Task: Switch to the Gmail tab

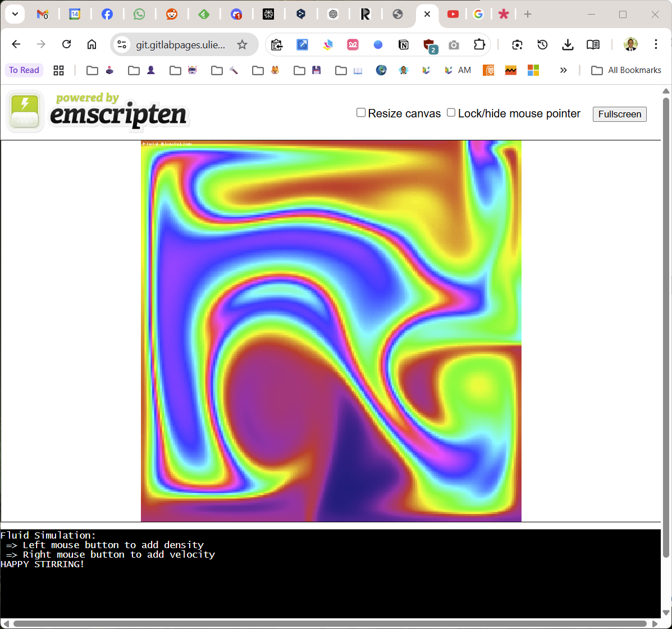Action: (42, 15)
